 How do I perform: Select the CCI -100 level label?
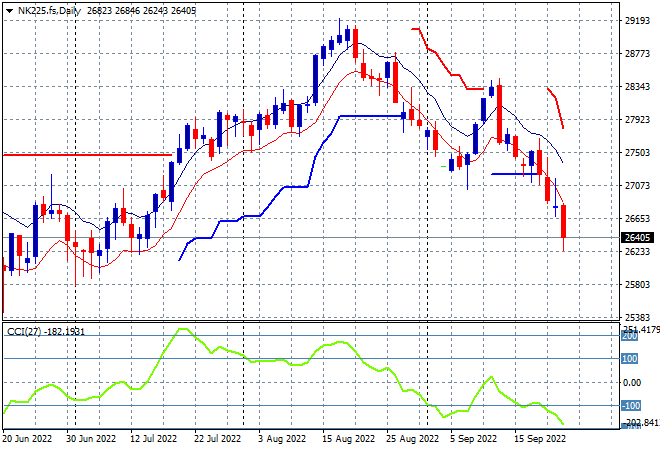click(x=631, y=406)
